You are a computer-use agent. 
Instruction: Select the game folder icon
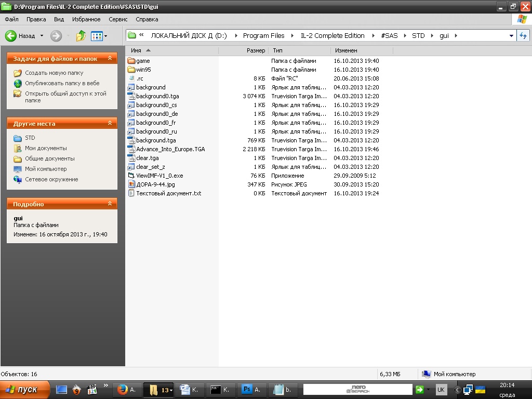[131, 61]
